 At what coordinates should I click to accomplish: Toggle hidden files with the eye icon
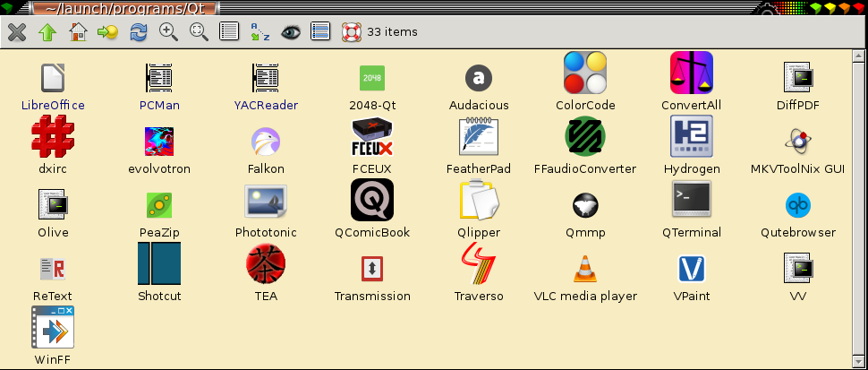(x=290, y=31)
